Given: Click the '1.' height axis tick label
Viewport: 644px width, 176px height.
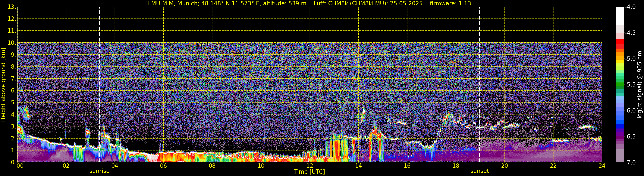Looking at the screenshot, I should [x=13, y=151].
